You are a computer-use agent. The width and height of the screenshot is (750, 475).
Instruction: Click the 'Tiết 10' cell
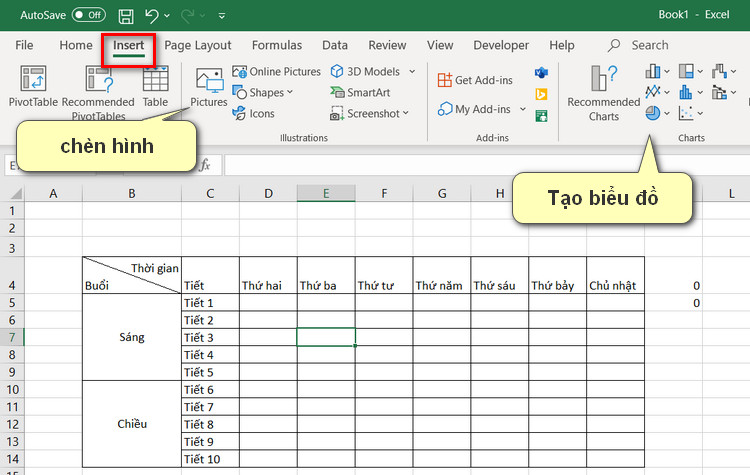[210, 459]
